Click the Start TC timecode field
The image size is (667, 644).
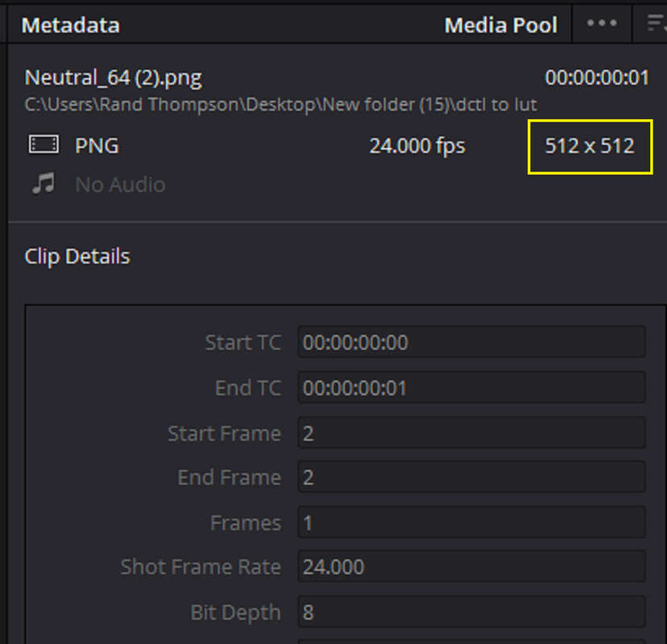click(x=471, y=342)
